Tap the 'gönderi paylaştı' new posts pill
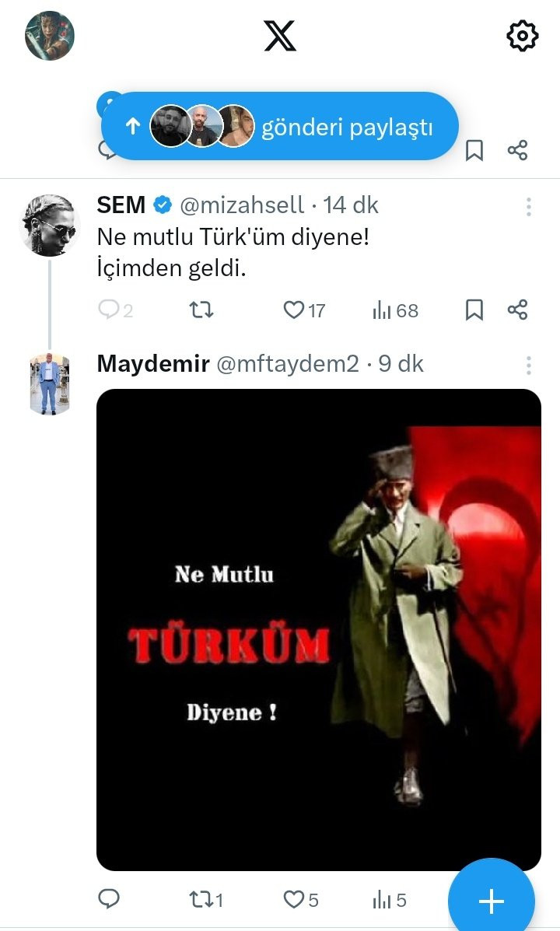The image size is (560, 931). 288,127
